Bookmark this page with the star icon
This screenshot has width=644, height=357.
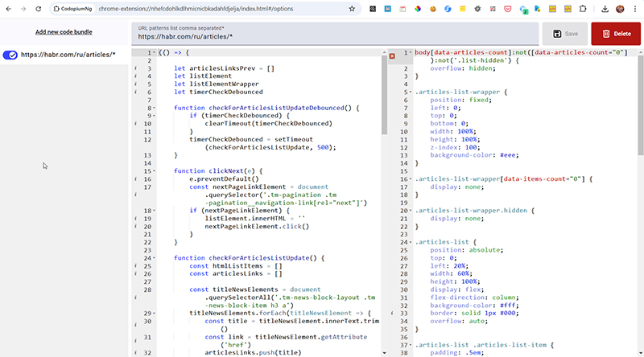click(352, 9)
